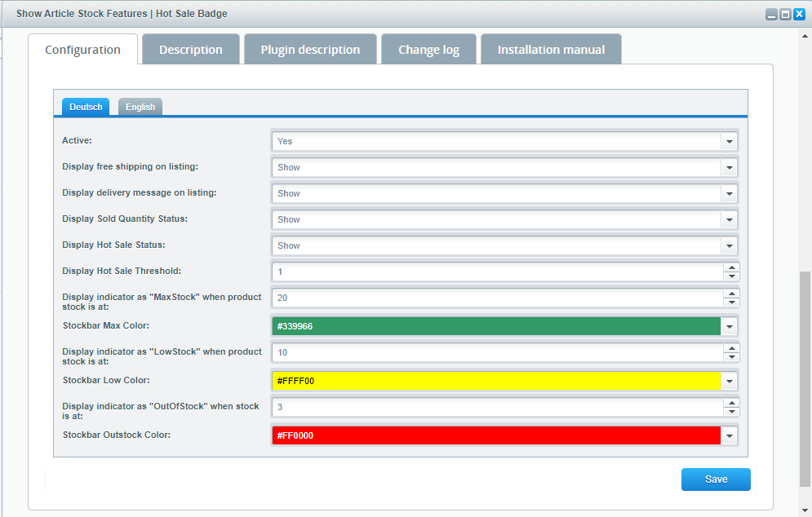This screenshot has width=812, height=517.
Task: Click the yellow #FFFF00 Low color field
Action: tap(497, 381)
